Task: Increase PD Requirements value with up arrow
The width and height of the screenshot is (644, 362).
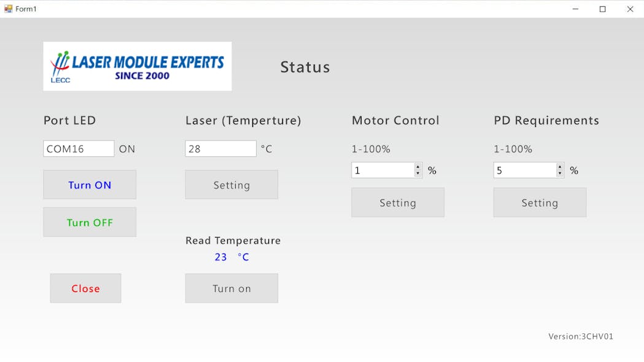Action: [560, 166]
